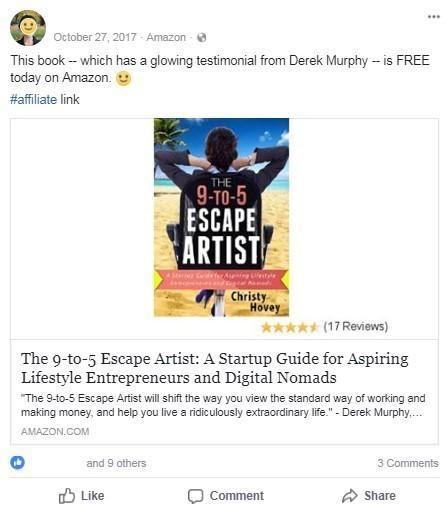Click the Comment button
446x511 pixels.
[x=226, y=496]
